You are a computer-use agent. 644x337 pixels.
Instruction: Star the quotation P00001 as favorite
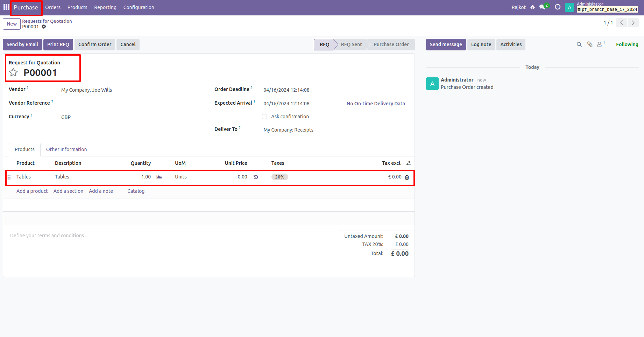(13, 72)
